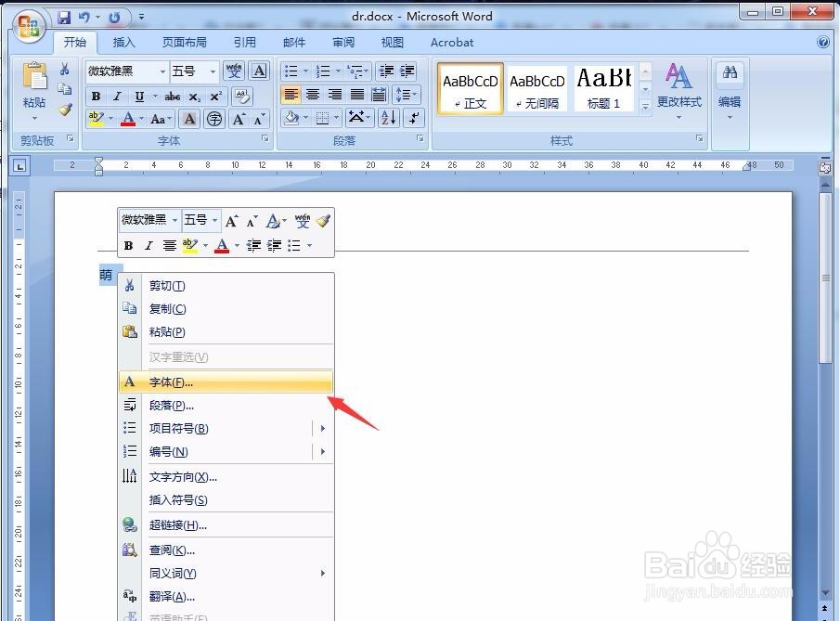Image resolution: width=840 pixels, height=621 pixels.
Task: Open bullets dropdown arrow in ribbon
Action: click(x=306, y=71)
